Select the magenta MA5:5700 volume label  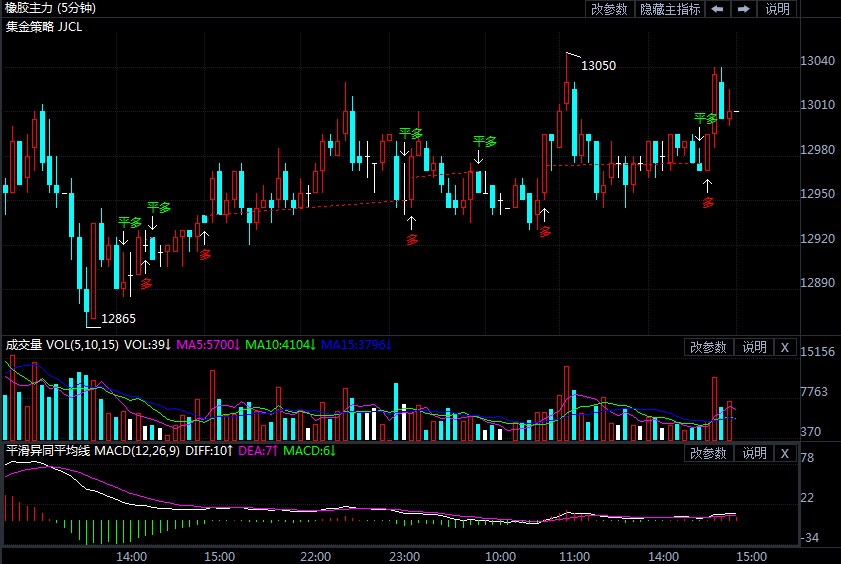[208, 345]
